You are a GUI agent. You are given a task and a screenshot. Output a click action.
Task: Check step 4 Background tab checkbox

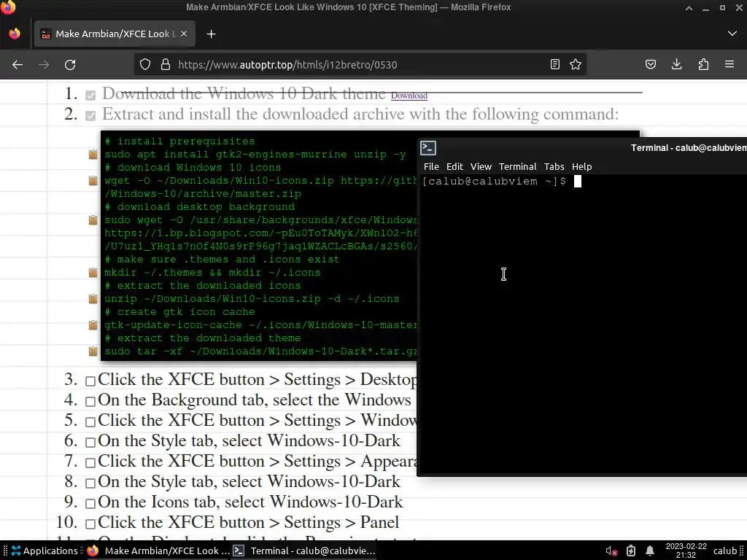tap(90, 402)
